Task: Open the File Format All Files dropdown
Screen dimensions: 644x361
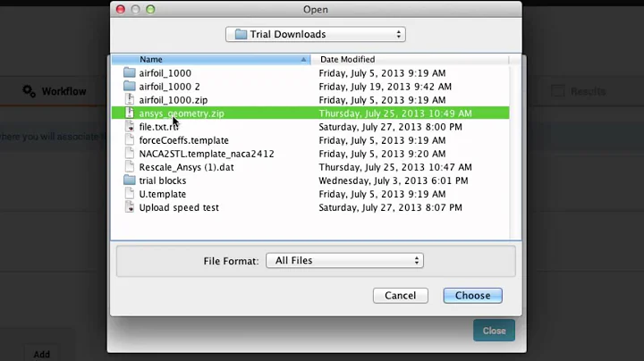Action: [x=344, y=261]
